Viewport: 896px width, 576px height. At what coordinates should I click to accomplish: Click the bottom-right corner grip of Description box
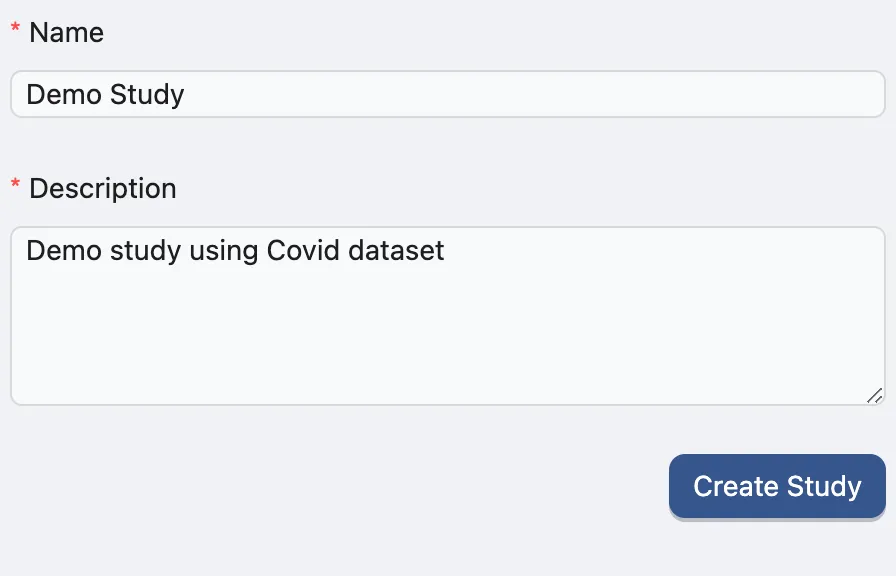pyautogui.click(x=872, y=395)
